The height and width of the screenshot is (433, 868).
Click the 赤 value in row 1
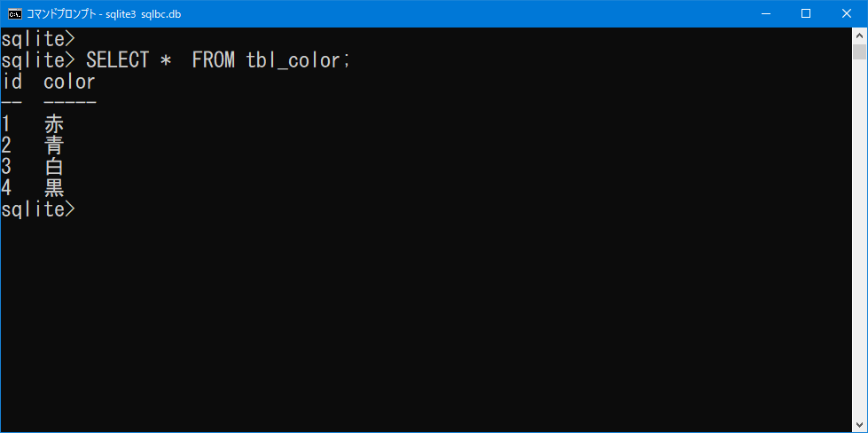[54, 123]
